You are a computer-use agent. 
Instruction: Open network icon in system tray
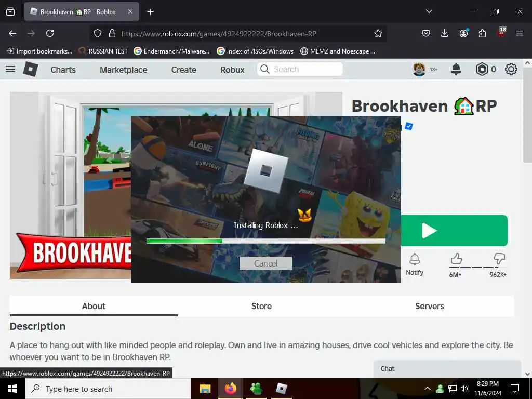[453, 389]
